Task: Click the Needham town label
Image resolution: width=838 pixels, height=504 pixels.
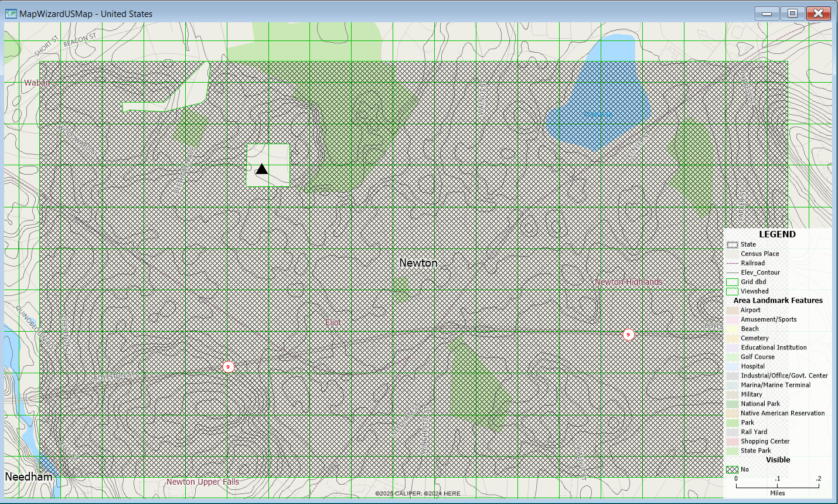Action: click(29, 476)
